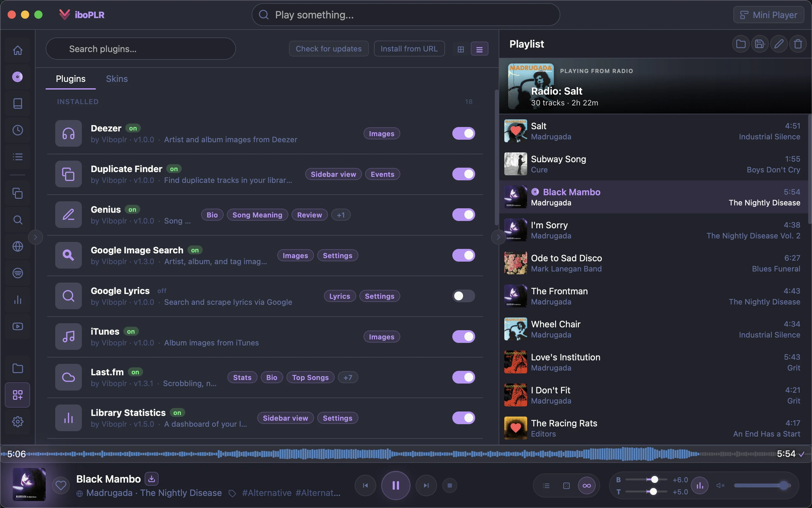Open the Spotify icon in sidebar
The image size is (812, 508).
pyautogui.click(x=17, y=273)
